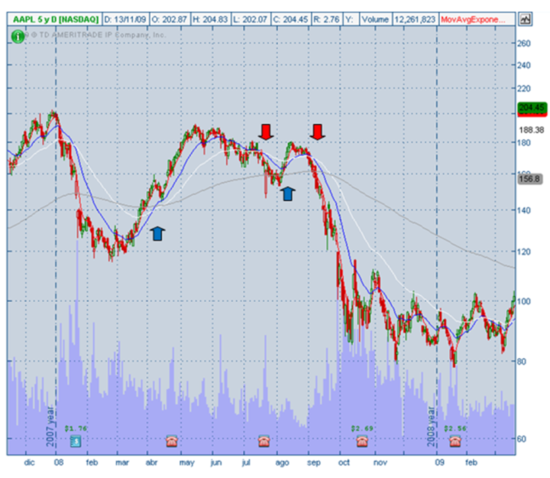
Task: Click the earnings phone icon labeled $2.56
Action: pyautogui.click(x=455, y=441)
